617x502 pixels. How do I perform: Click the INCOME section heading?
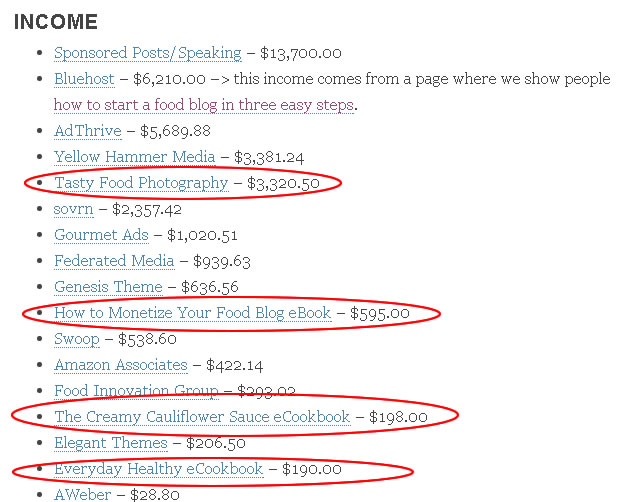click(56, 22)
